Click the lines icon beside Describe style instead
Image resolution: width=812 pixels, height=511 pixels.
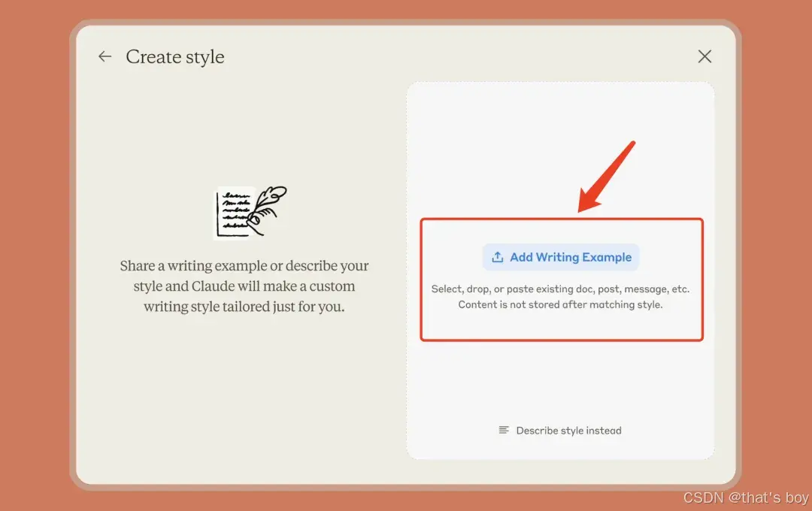pos(503,431)
